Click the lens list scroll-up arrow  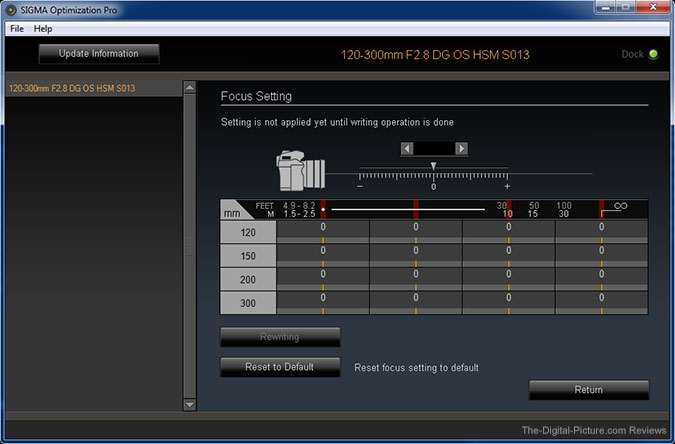[189, 87]
